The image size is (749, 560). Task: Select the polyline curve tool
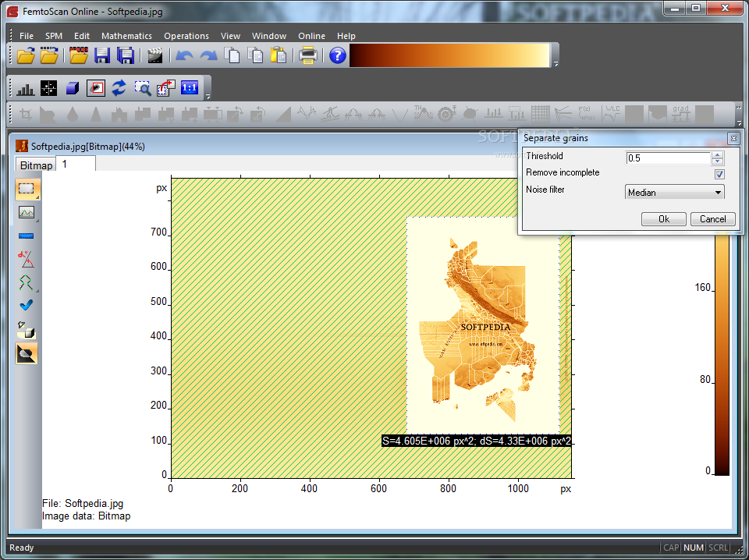coord(27,282)
